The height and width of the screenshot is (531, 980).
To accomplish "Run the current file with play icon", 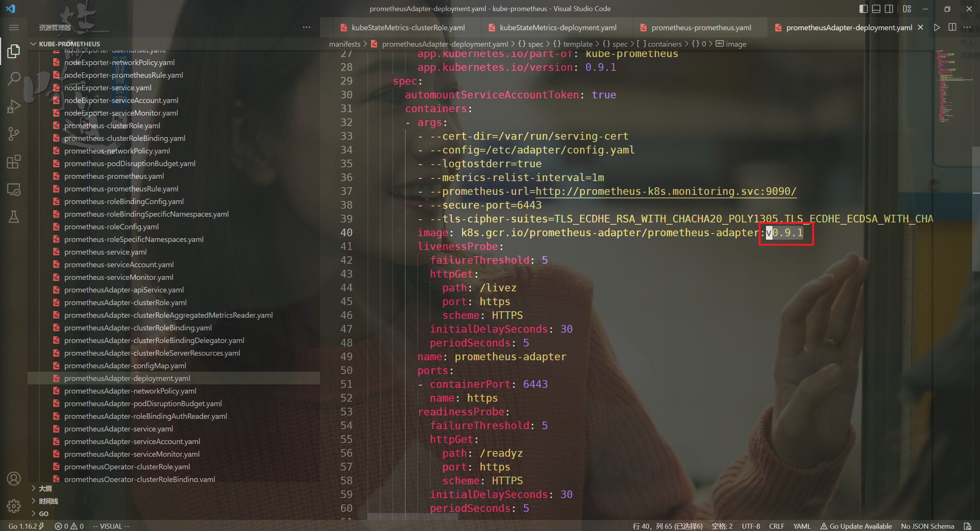I will point(937,28).
